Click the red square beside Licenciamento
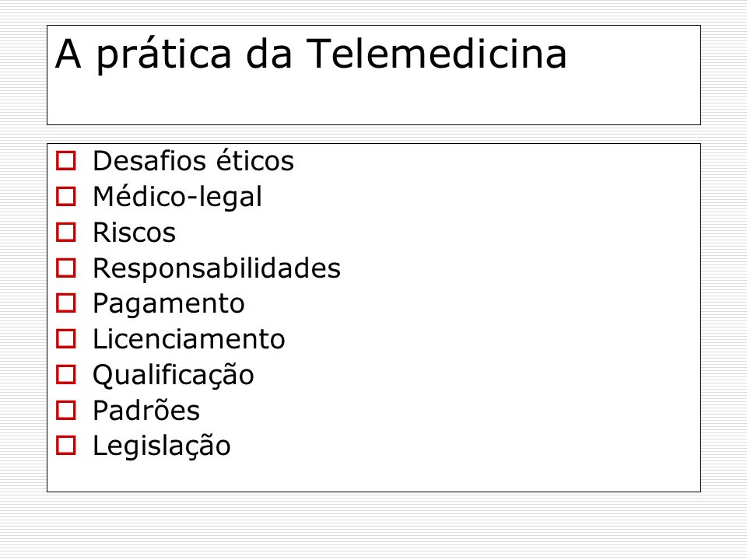This screenshot has width=747, height=560. pos(65,339)
